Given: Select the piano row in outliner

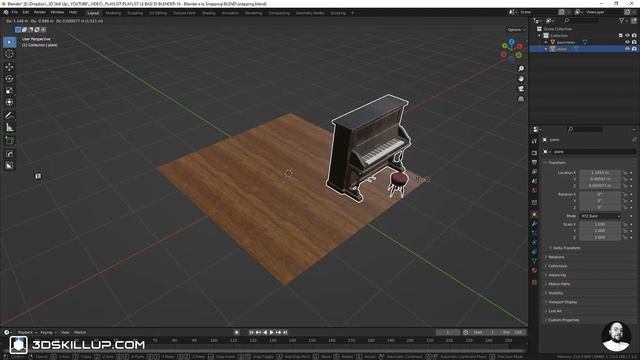Looking at the screenshot, I should (x=584, y=49).
